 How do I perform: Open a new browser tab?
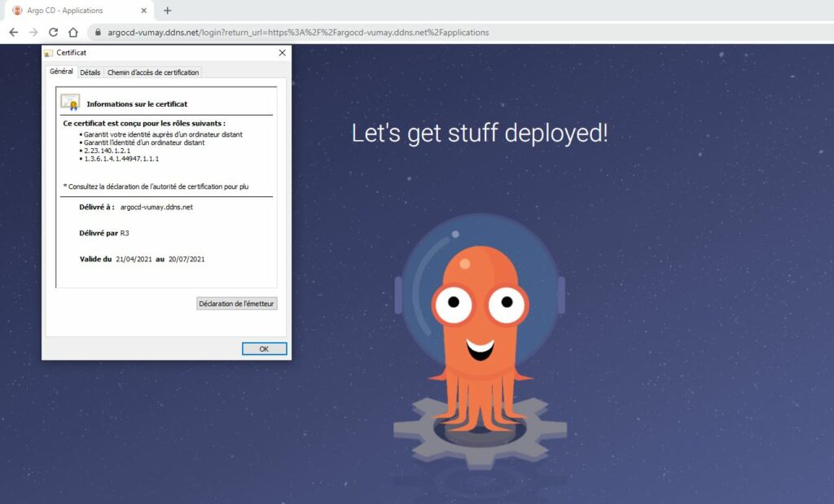point(168,11)
